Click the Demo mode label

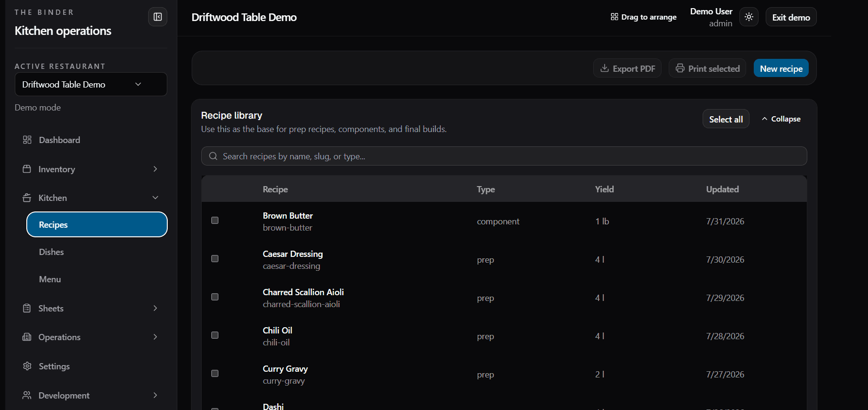[x=38, y=108]
